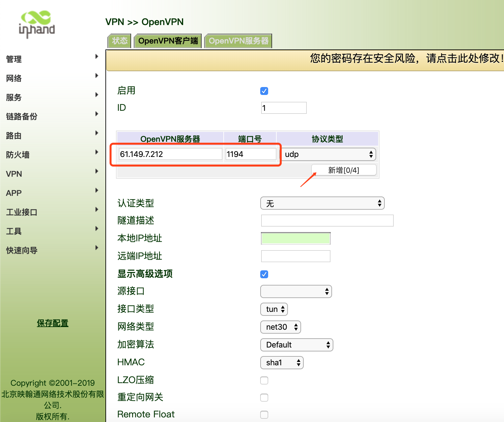Screen dimensions: 504x422
Task: Expand the 网络 sidebar menu arrow
Action: [97, 75]
